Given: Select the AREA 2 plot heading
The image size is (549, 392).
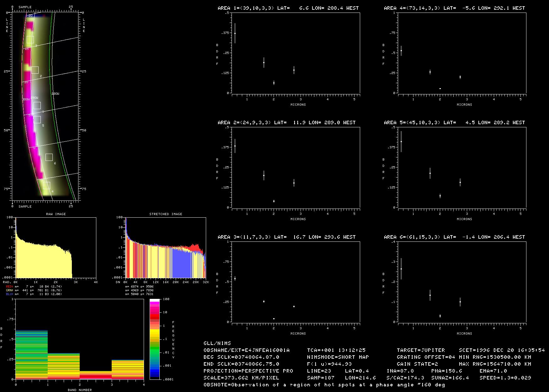Looking at the screenshot, I should point(286,123).
